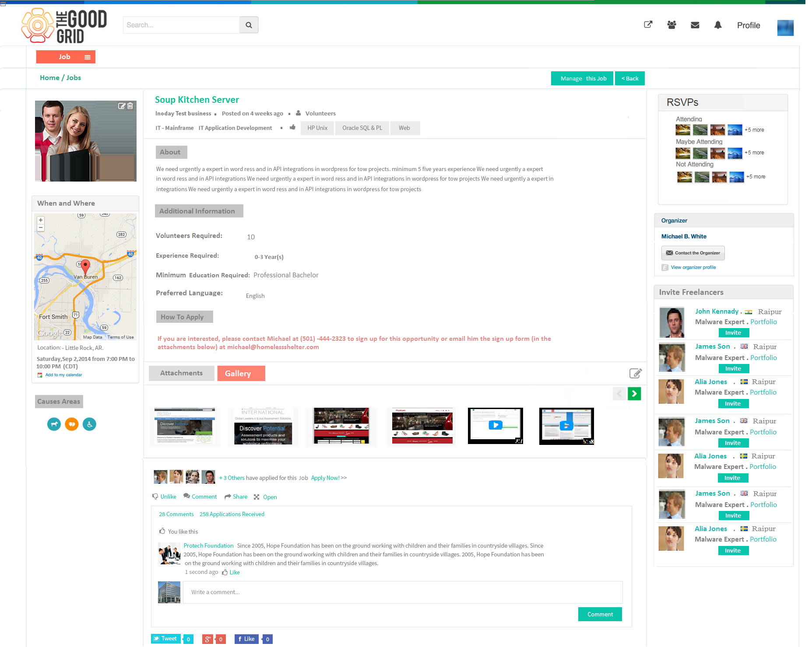Invite John Kennady freelancer
The height and width of the screenshot is (647, 812).
click(x=734, y=333)
